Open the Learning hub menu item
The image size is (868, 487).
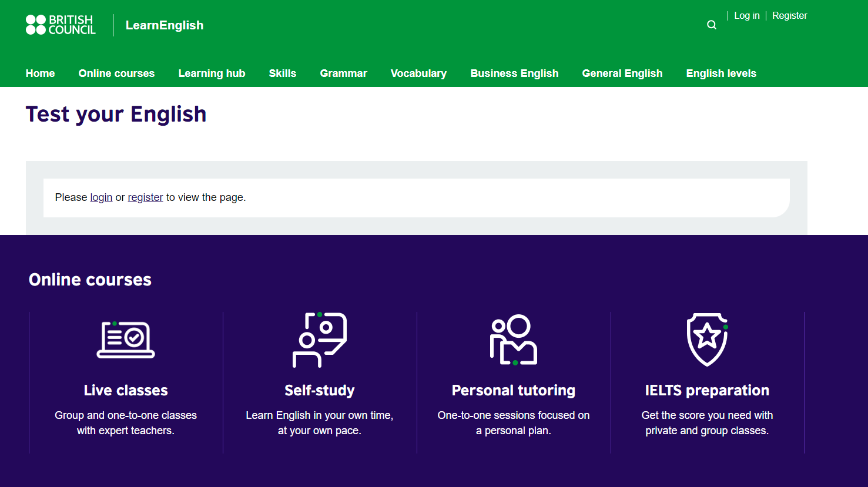(212, 73)
